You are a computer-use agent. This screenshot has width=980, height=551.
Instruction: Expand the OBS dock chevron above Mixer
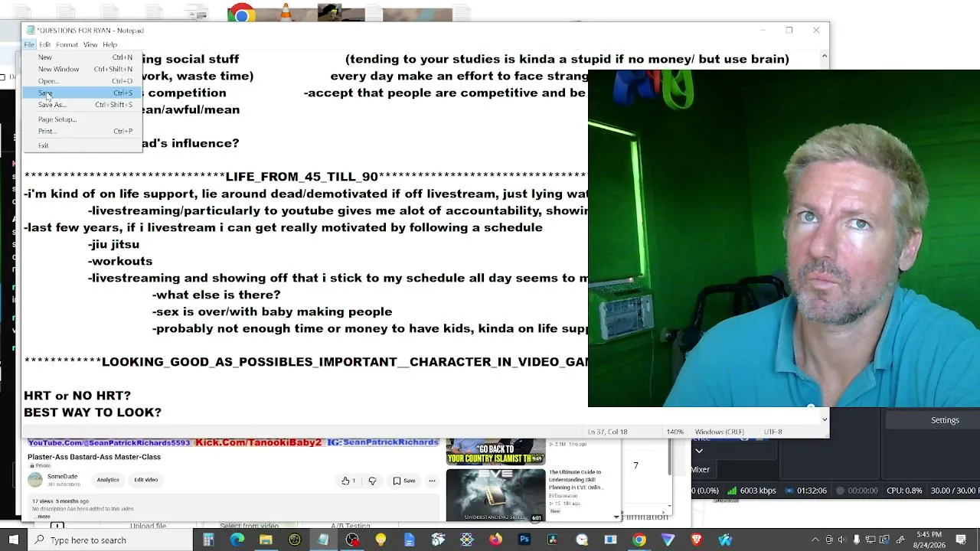click(699, 451)
